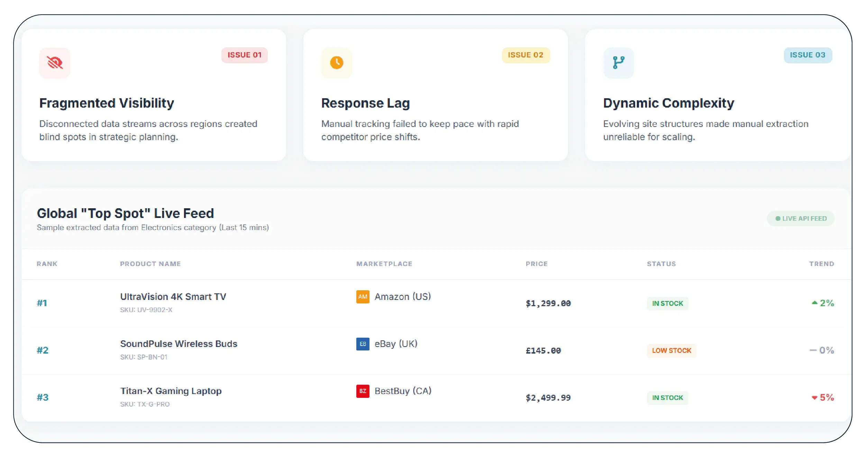
Task: Sort by the PRICE column header
Action: (537, 264)
